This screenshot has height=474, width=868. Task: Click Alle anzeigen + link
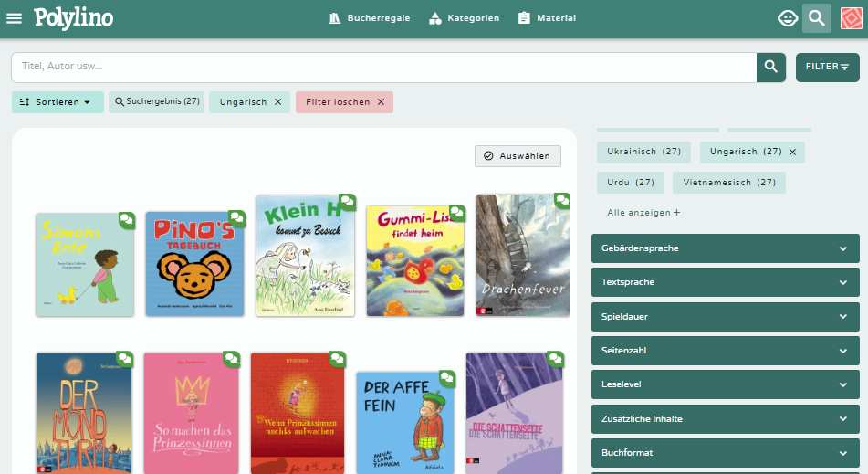643,213
